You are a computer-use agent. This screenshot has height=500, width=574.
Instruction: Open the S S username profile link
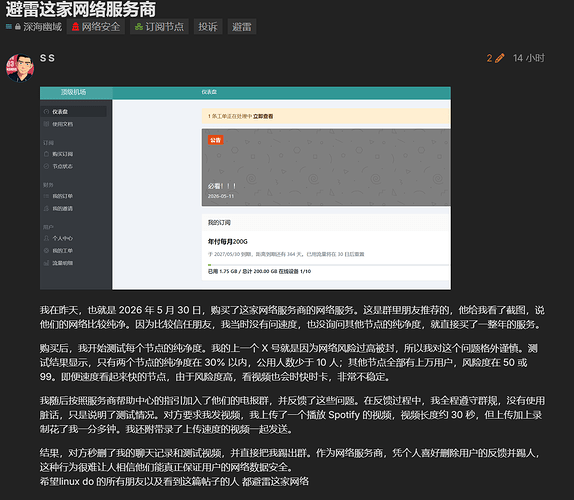pyautogui.click(x=47, y=58)
